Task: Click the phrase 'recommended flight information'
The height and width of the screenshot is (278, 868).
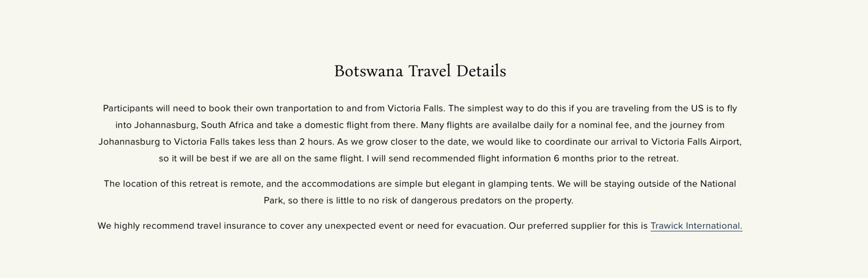Action: coord(481,158)
